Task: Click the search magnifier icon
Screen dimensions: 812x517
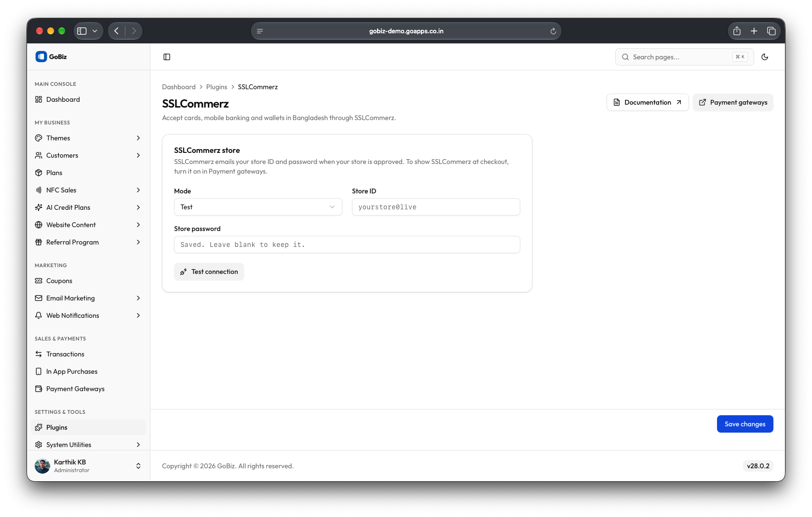Action: [x=625, y=57]
